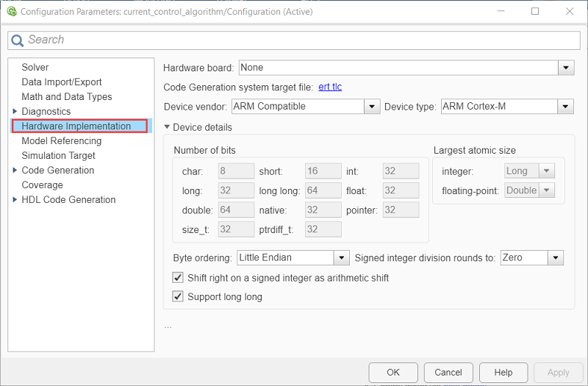Click into the Search field
Viewport: 588px width, 386px height.
294,40
